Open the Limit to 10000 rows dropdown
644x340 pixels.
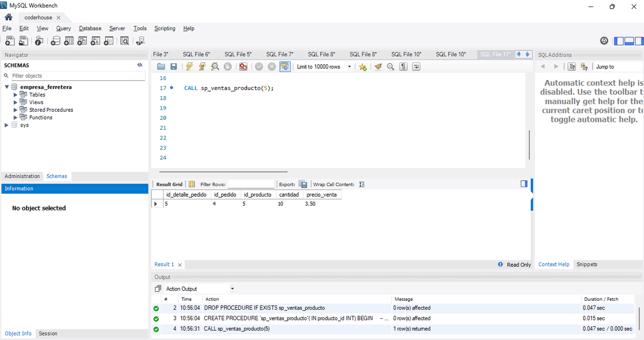tap(324, 66)
